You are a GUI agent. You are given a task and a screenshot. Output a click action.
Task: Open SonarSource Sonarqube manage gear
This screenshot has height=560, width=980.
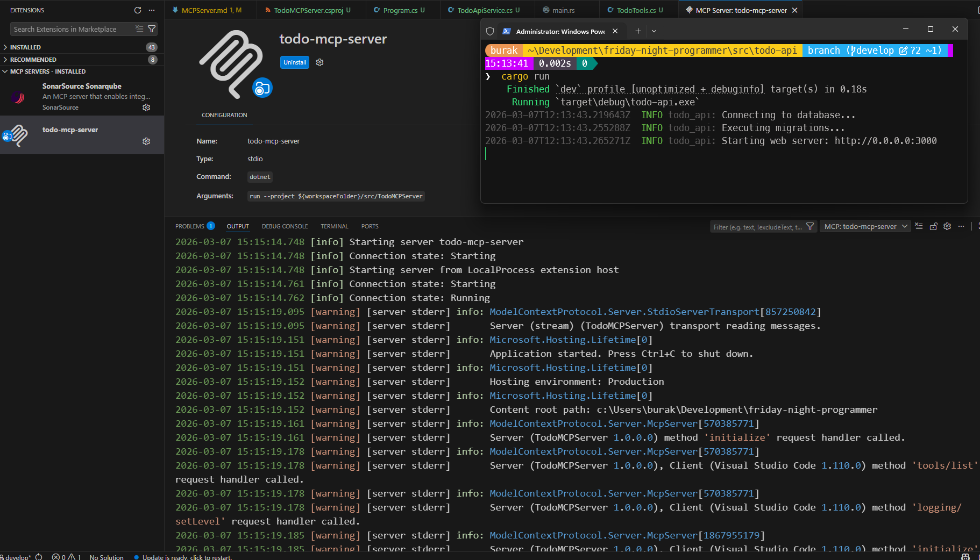(146, 107)
